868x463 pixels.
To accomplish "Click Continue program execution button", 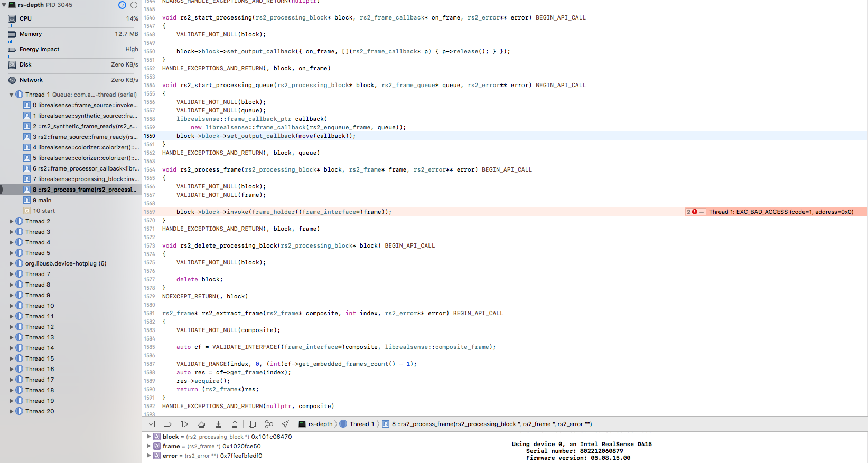I will coord(184,424).
